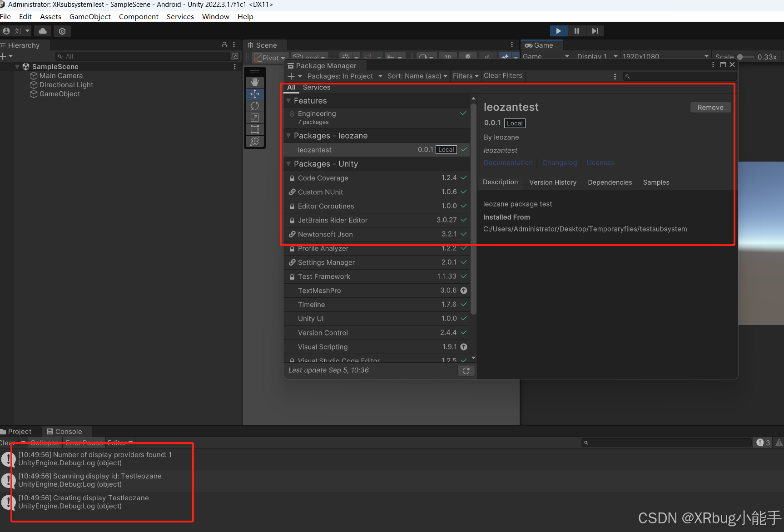Screen dimensions: 784x532
Task: Open the account icon dropdown
Action: coord(16,31)
